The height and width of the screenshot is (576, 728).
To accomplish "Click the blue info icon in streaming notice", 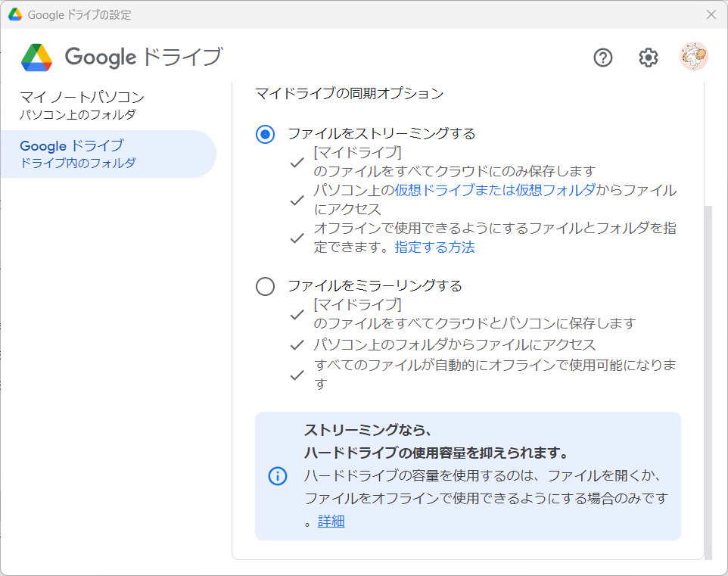I will pyautogui.click(x=278, y=476).
